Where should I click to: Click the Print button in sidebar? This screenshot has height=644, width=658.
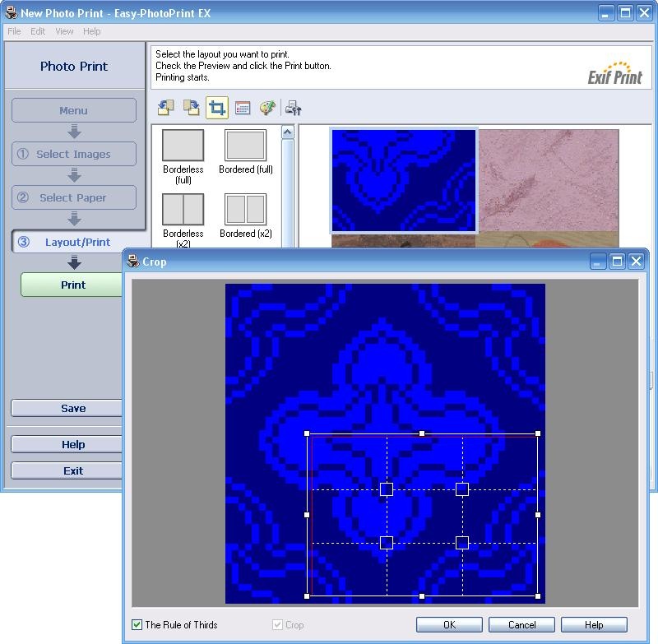click(72, 285)
